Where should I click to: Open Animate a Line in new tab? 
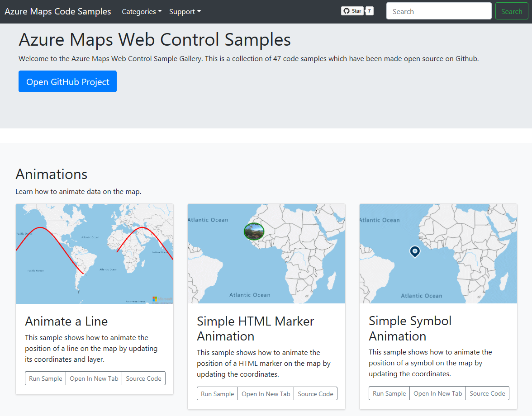tap(94, 378)
